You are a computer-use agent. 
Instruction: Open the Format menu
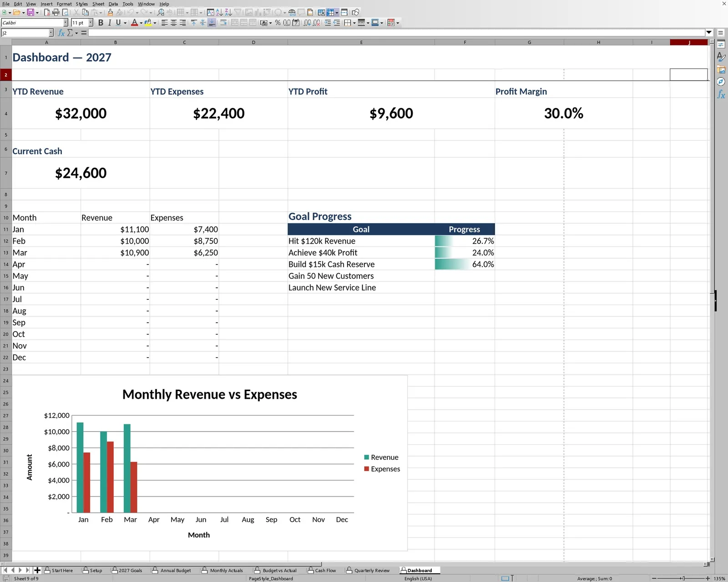point(64,4)
